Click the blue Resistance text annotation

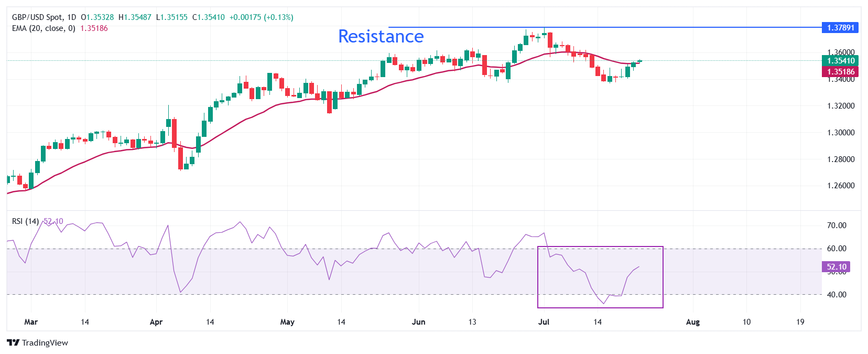coord(381,36)
